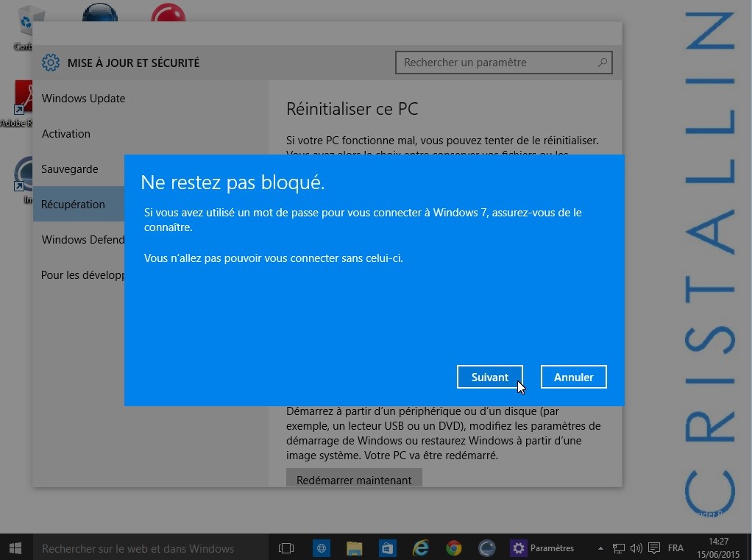Open the Windows Start menu
This screenshot has width=752, height=560.
click(x=16, y=548)
